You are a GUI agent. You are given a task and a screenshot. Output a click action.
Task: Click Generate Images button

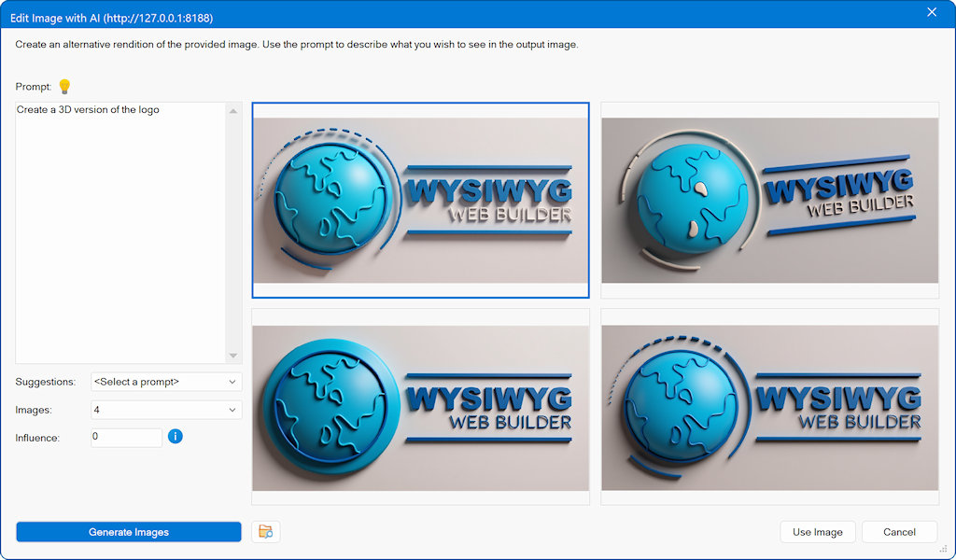pyautogui.click(x=129, y=532)
